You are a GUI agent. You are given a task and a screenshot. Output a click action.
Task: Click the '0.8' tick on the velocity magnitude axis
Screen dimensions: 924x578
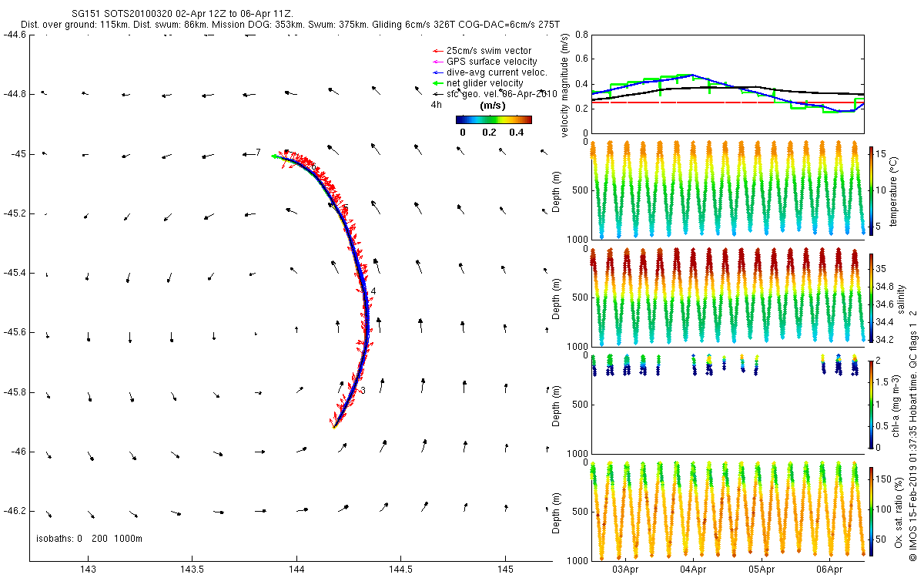coord(582,35)
